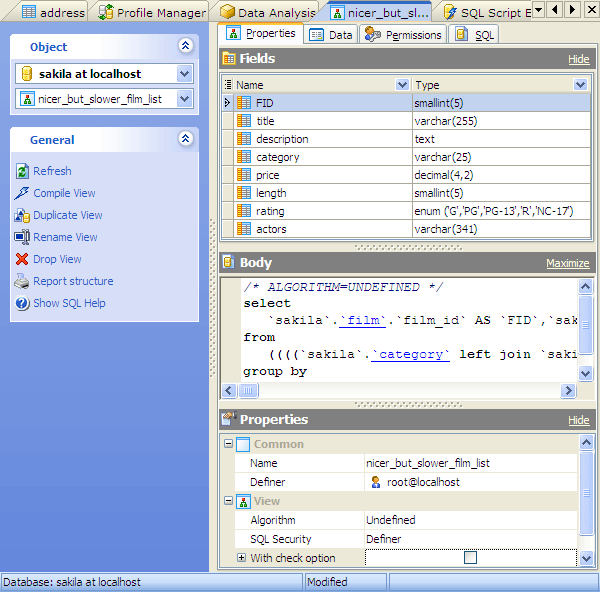Click the Fields section header icon
600x592 pixels.
coord(229,58)
